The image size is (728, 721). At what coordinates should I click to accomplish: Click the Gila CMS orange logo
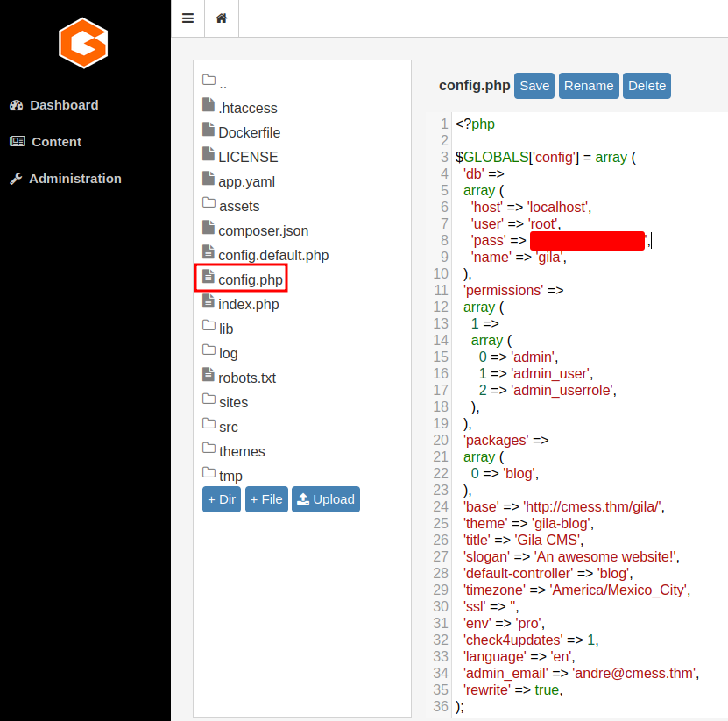pos(83,43)
